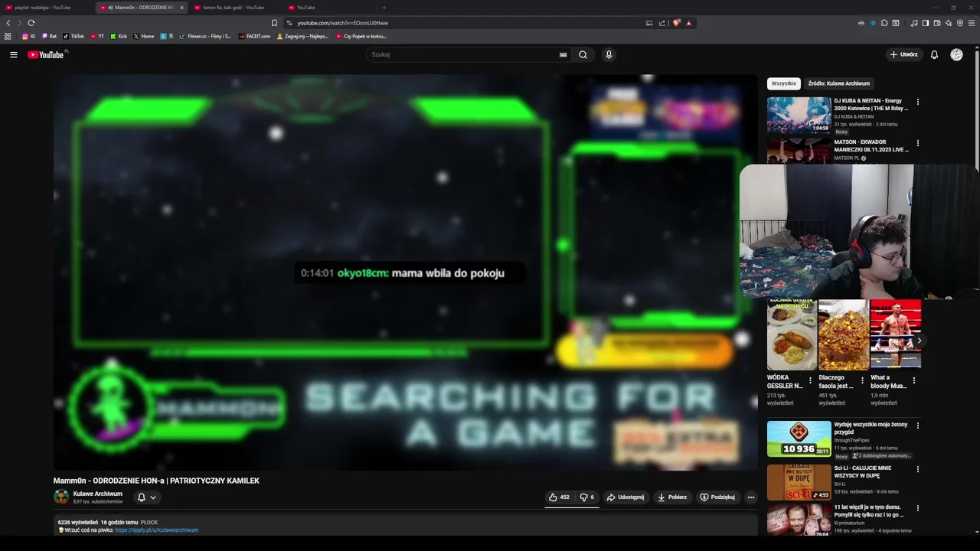Open the Kick bookmark
This screenshot has height=551, width=980.
click(119, 36)
